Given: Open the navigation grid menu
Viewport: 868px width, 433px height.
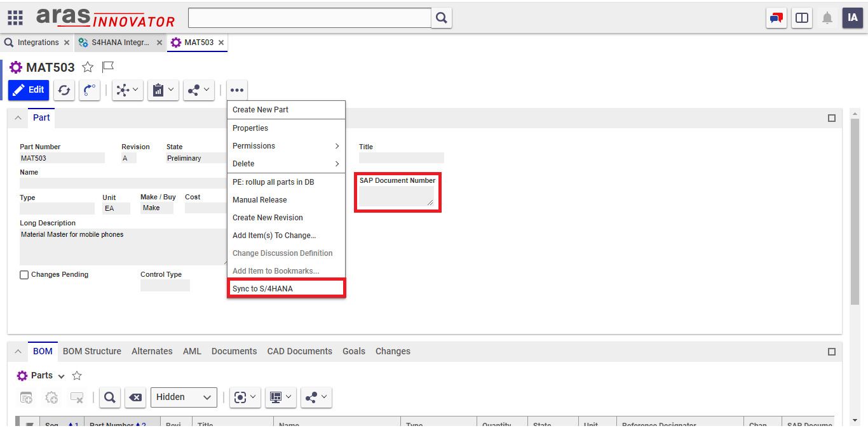Looking at the screenshot, I should click(15, 18).
